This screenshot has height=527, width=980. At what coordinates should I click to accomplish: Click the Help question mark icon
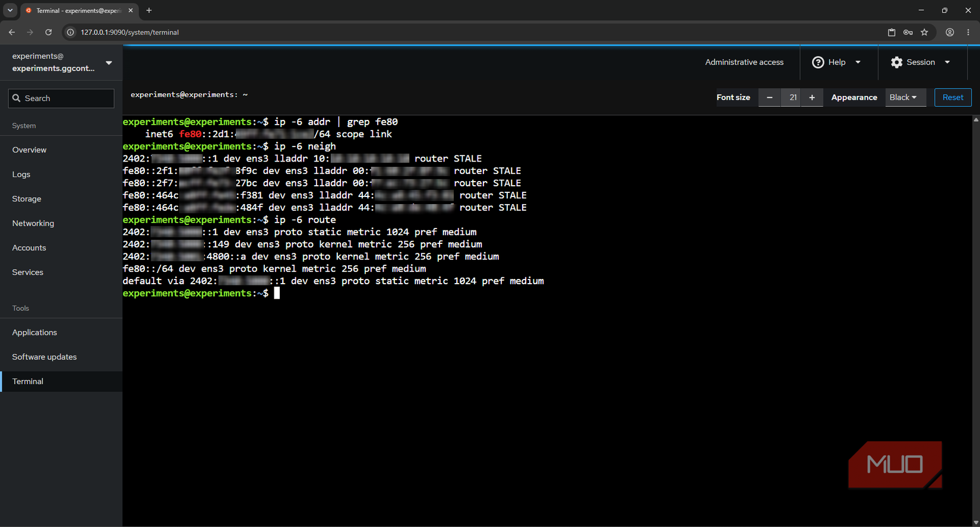(818, 62)
